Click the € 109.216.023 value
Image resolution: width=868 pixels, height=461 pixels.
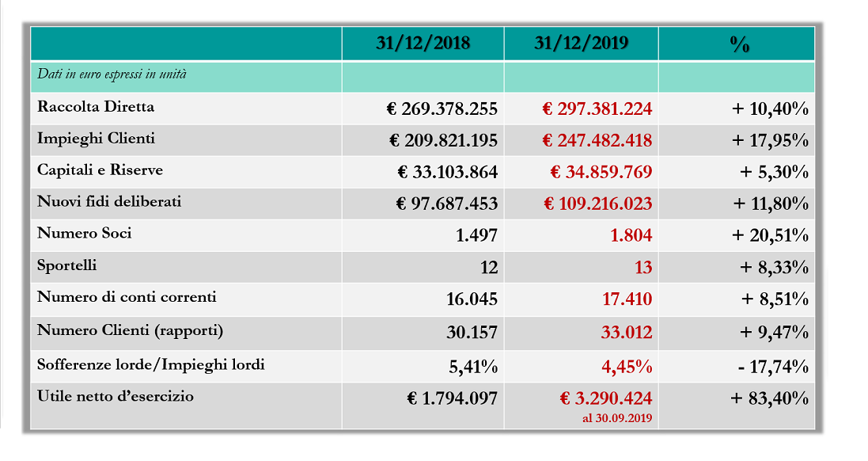598,204
